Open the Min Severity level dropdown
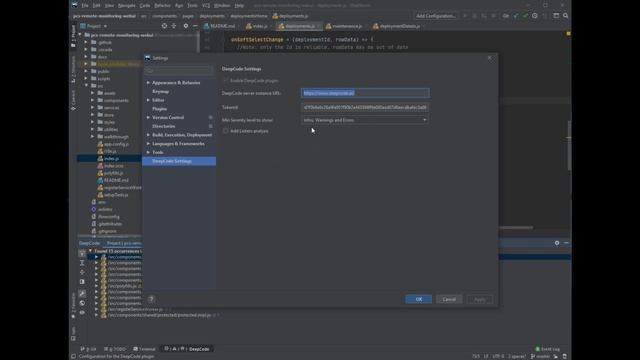Screen dimensions: 640x360 365,120
